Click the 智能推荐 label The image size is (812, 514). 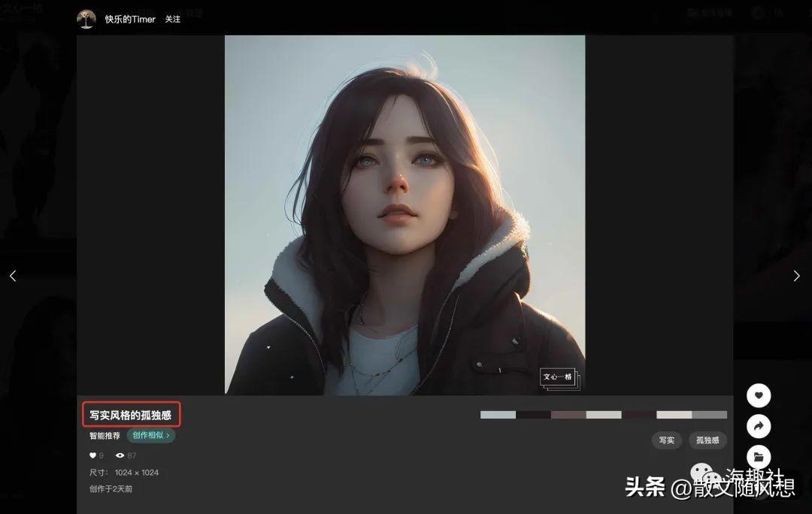coord(105,435)
